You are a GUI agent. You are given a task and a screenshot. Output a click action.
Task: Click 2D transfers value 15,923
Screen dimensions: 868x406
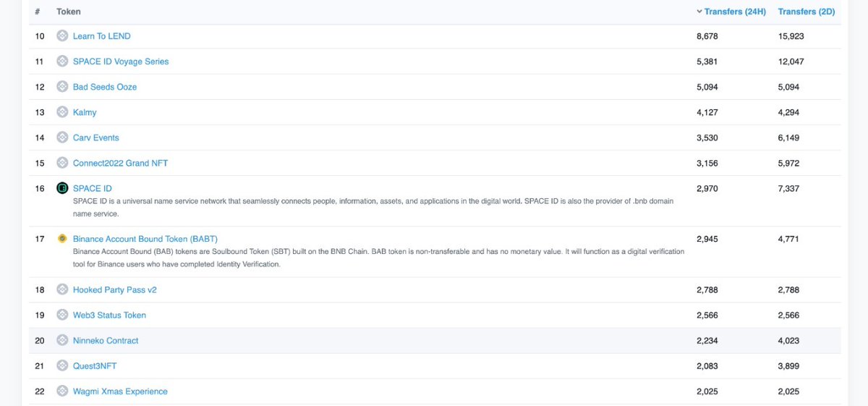pyautogui.click(x=791, y=36)
